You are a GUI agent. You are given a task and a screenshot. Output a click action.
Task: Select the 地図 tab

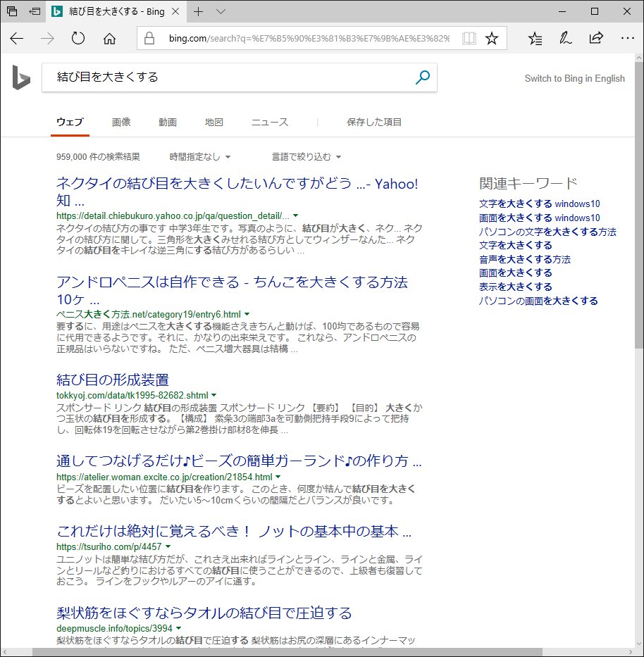(x=213, y=122)
